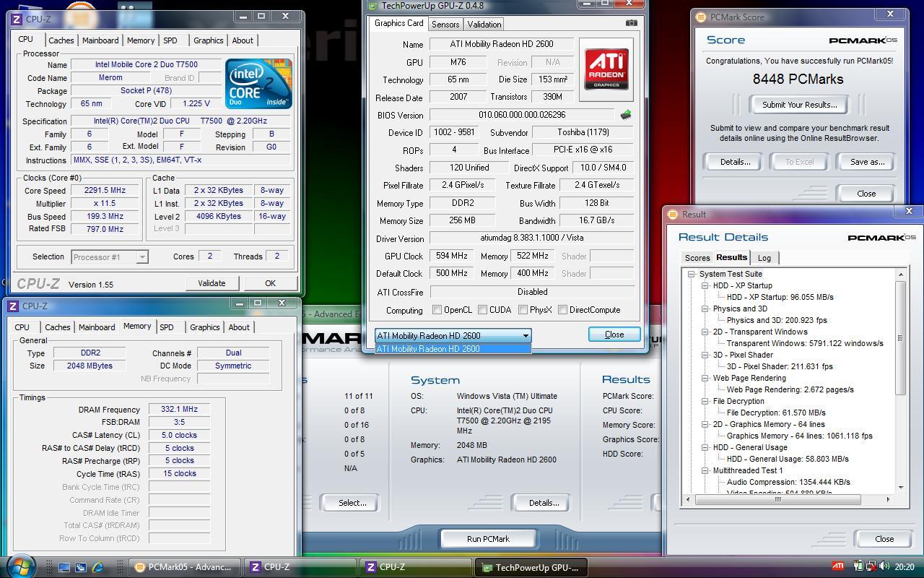The image size is (924, 578).
Task: Click the scroll down arrow in Result tree
Action: (x=900, y=488)
